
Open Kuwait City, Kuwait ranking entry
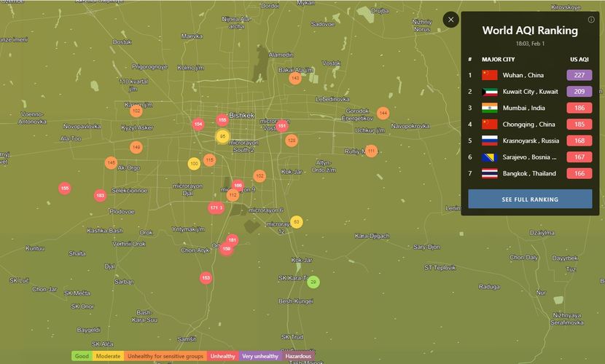[x=530, y=92]
